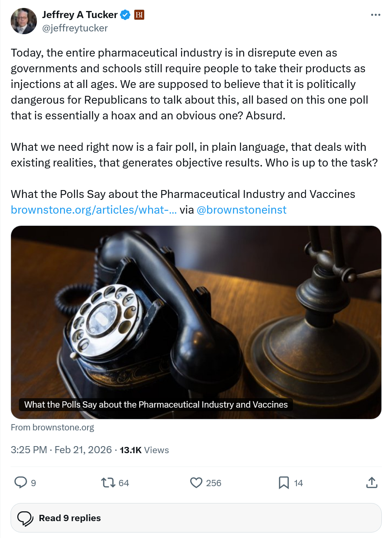Click the blue verified checkmark badge
This screenshot has width=392, height=538.
point(125,15)
